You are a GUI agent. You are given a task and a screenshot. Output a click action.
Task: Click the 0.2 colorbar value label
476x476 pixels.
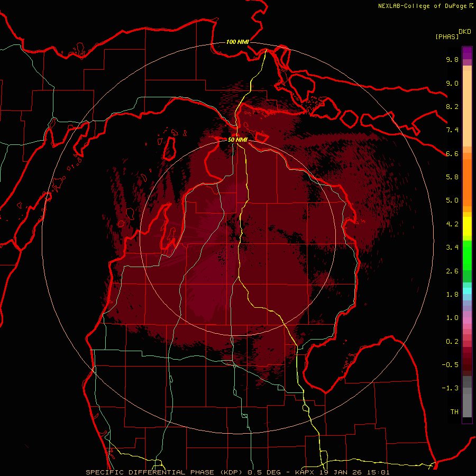452,342
